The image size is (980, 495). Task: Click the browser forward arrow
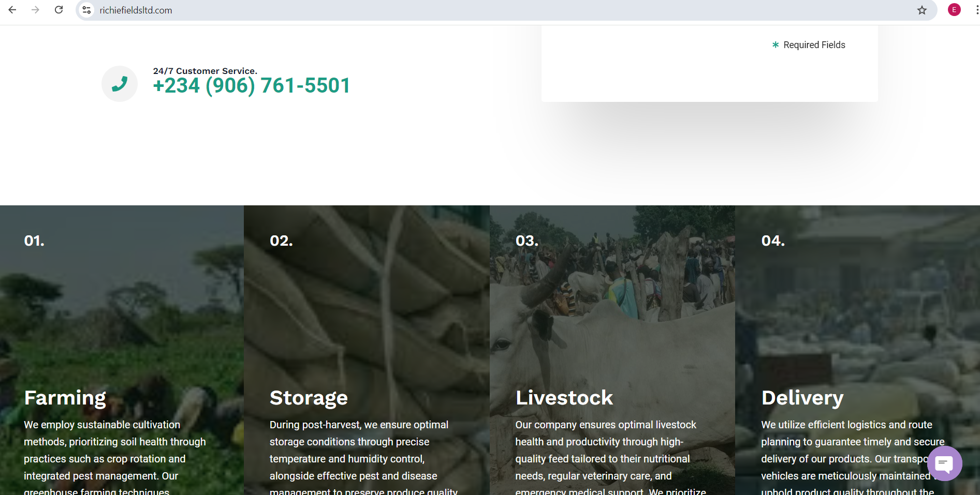35,10
